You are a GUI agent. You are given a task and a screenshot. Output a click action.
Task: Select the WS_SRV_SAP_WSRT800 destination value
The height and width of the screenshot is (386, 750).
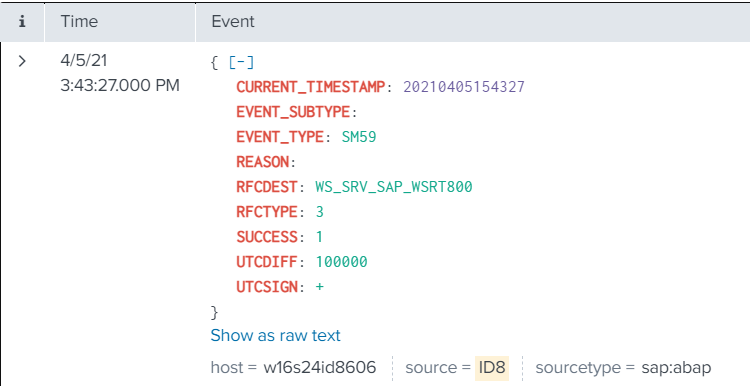click(x=394, y=187)
